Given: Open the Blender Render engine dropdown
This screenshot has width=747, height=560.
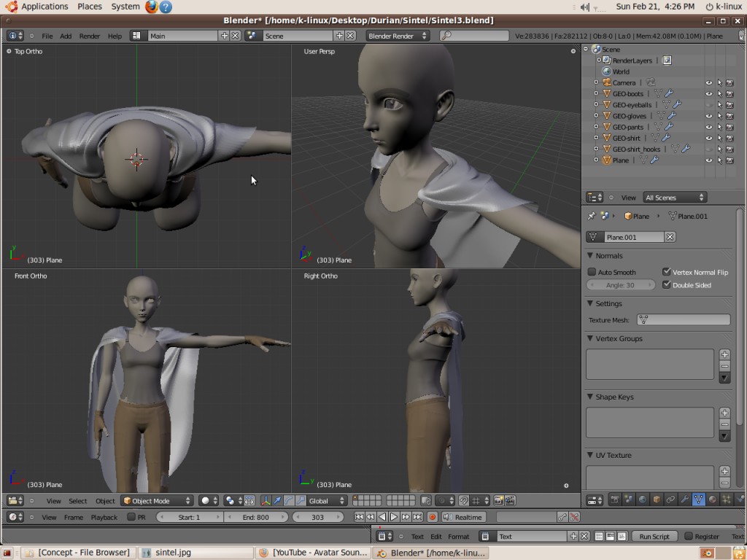Looking at the screenshot, I should tap(398, 36).
